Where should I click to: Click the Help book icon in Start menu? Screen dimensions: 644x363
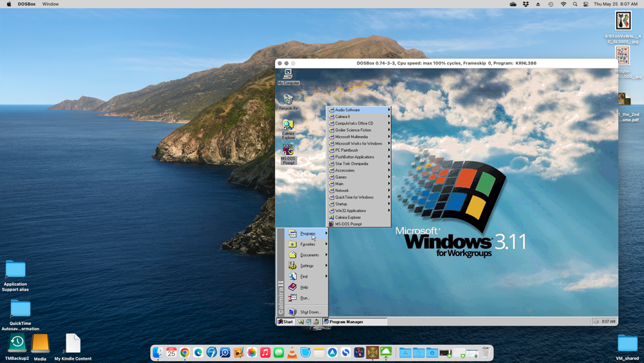pyautogui.click(x=292, y=287)
